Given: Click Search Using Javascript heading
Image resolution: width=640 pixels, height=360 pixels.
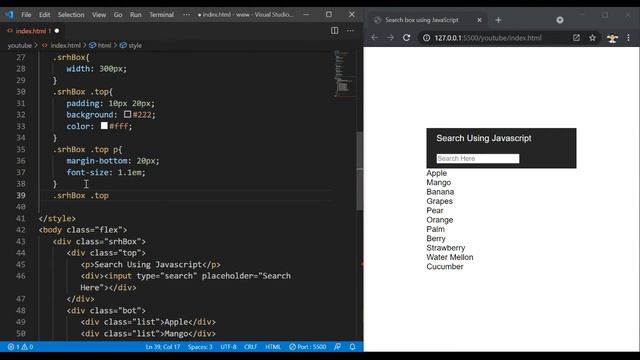Looking at the screenshot, I should 484,138.
